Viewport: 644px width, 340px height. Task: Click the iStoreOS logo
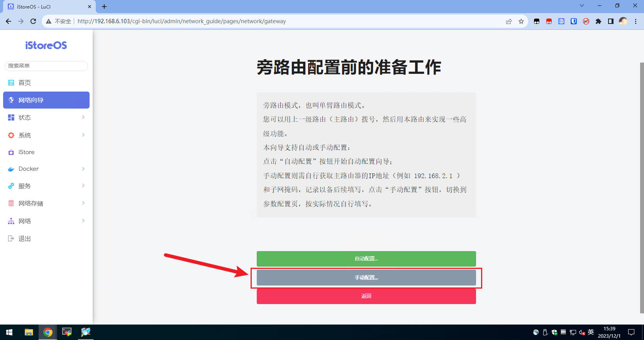click(46, 46)
